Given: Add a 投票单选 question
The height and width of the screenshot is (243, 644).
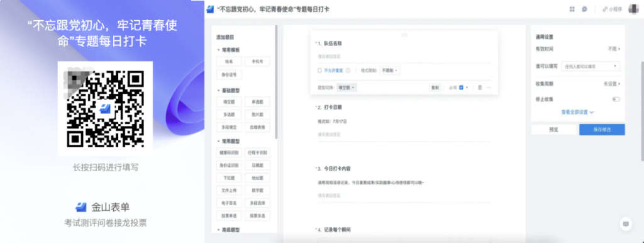Looking at the screenshot, I should click(x=229, y=216).
